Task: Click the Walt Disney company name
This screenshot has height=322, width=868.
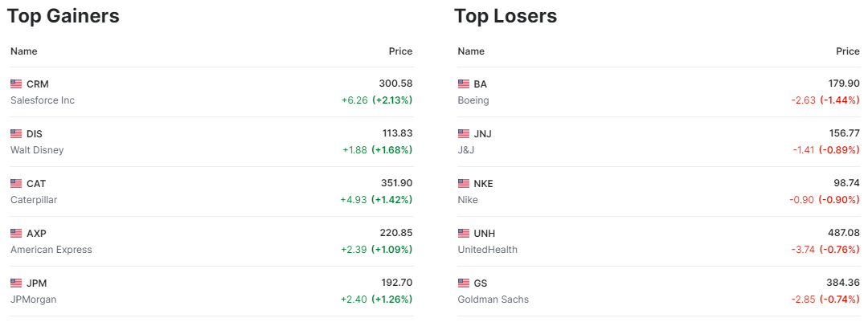Action: pyautogui.click(x=37, y=150)
